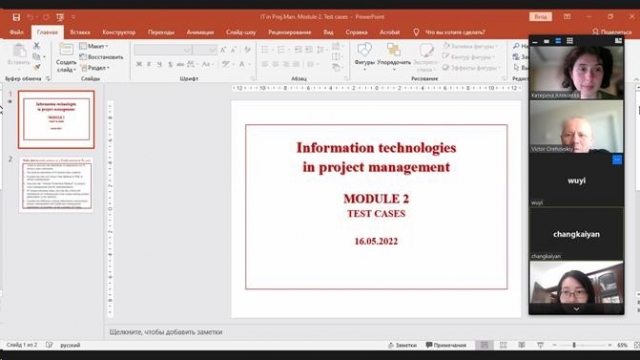
Task: Open Заливка фигуры shape fill dropdown
Action: 470,46
